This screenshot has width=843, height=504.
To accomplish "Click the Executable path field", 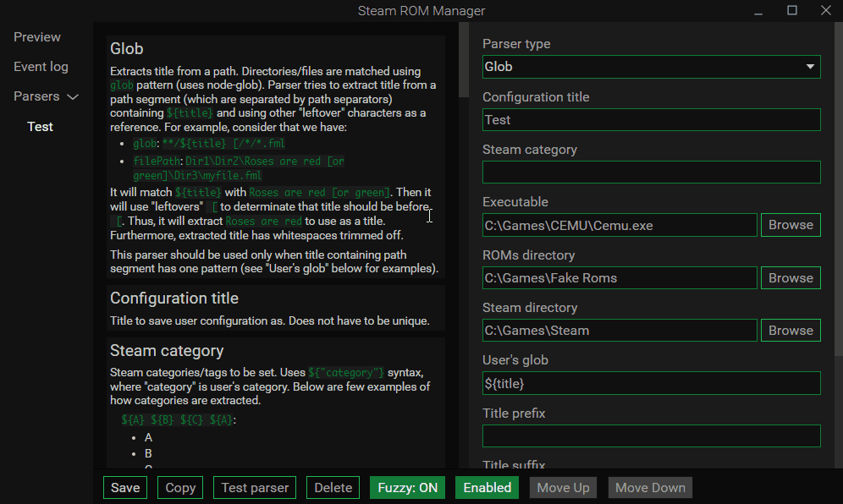I will click(620, 225).
